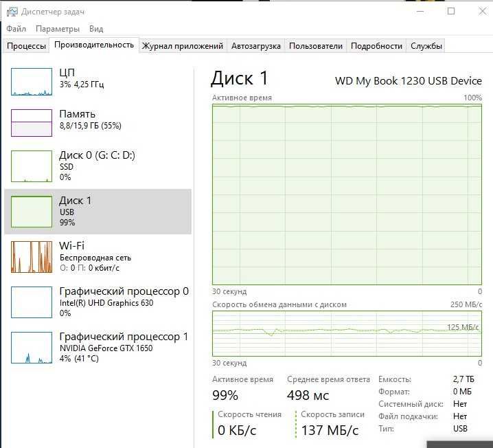Click the Диск 1 USB graph thumbnail
Image resolution: width=493 pixels, height=448 pixels.
click(x=32, y=212)
